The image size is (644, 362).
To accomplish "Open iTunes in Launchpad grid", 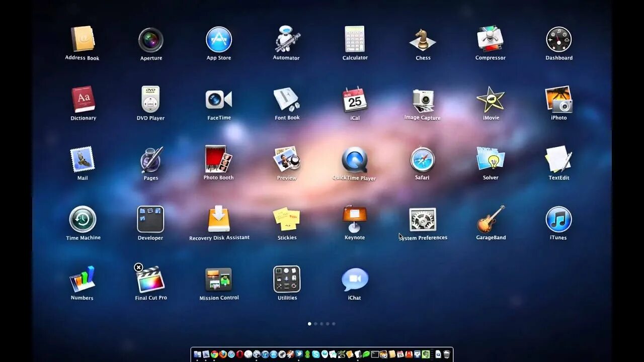I will [559, 219].
